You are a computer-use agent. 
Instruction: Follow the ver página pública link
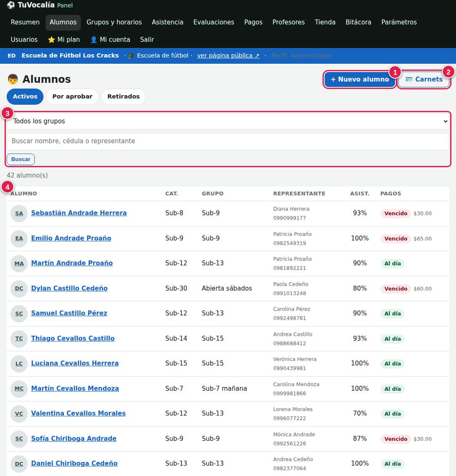click(x=228, y=56)
